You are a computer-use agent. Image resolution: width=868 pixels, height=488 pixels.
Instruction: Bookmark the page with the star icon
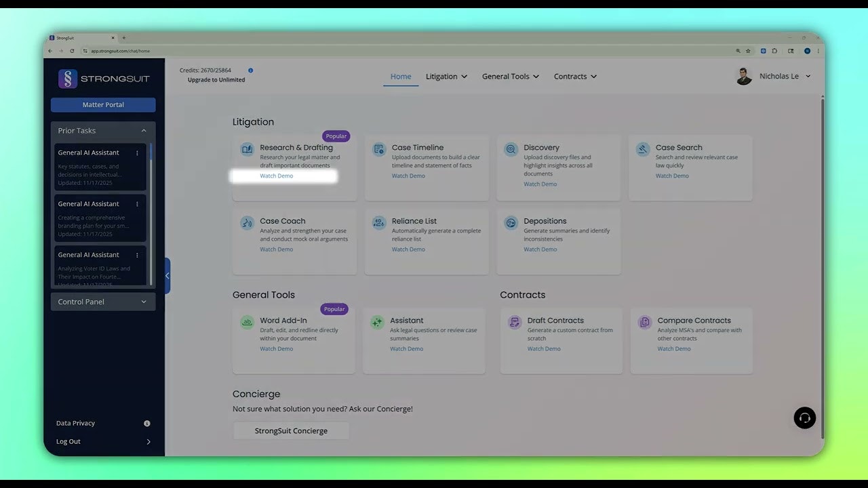click(x=748, y=51)
